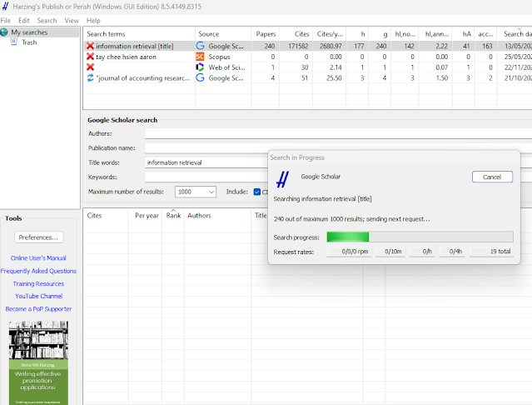The height and width of the screenshot is (405, 532).
Task: Sort results by the Cites column in lower table
Action: (x=106, y=216)
